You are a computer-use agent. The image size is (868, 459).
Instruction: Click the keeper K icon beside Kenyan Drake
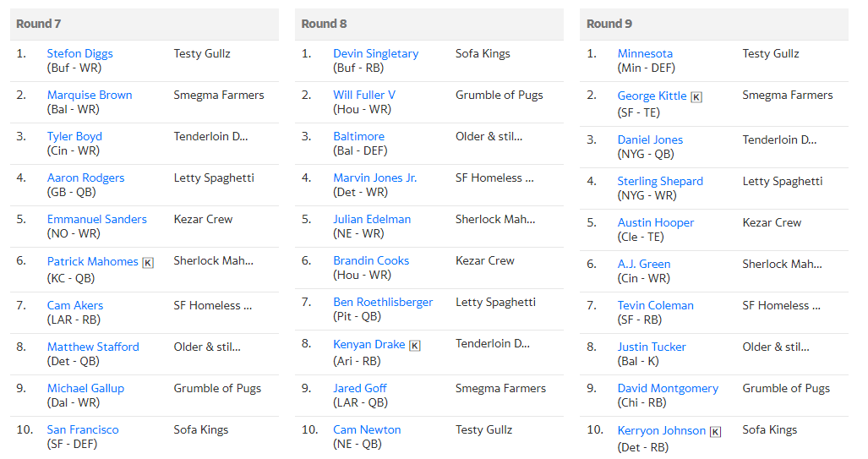(415, 346)
